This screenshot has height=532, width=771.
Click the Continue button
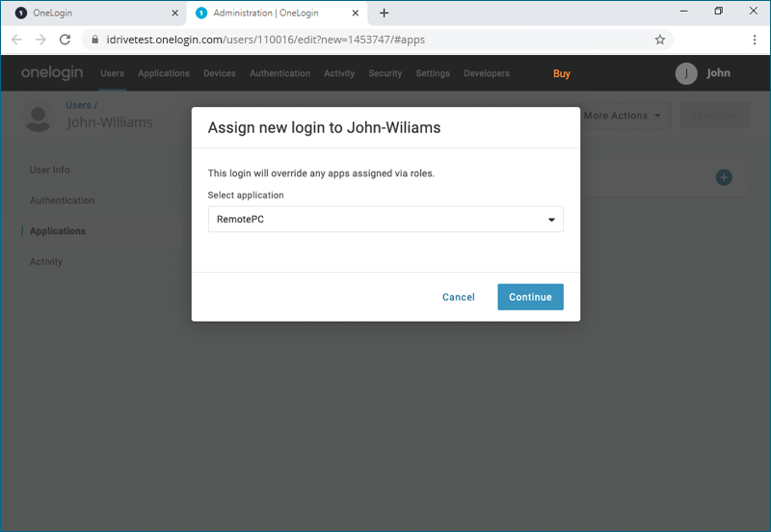tap(530, 297)
